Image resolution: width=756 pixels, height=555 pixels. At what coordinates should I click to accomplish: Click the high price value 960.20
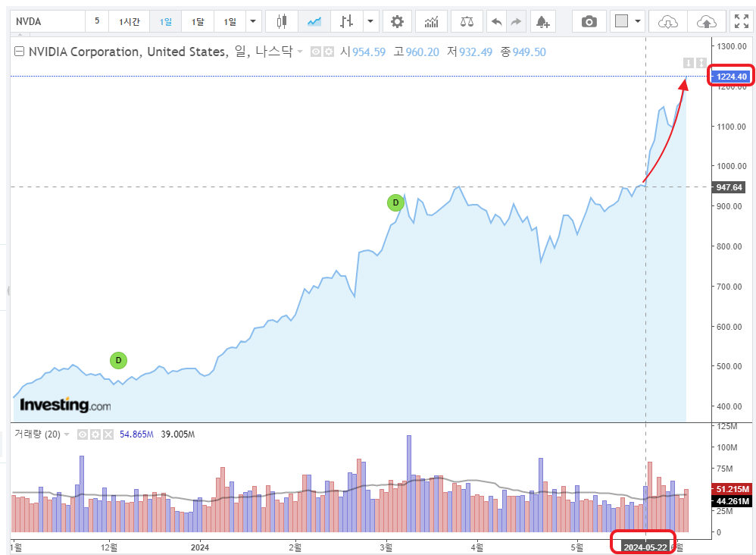click(x=423, y=52)
